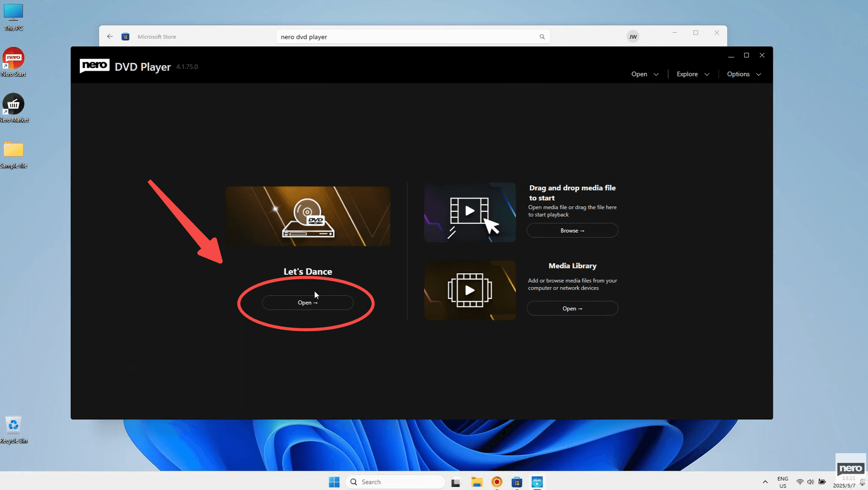Click the search magnifier in Microsoft Store
Viewport: 868px width, 490px height.
pyautogui.click(x=542, y=37)
